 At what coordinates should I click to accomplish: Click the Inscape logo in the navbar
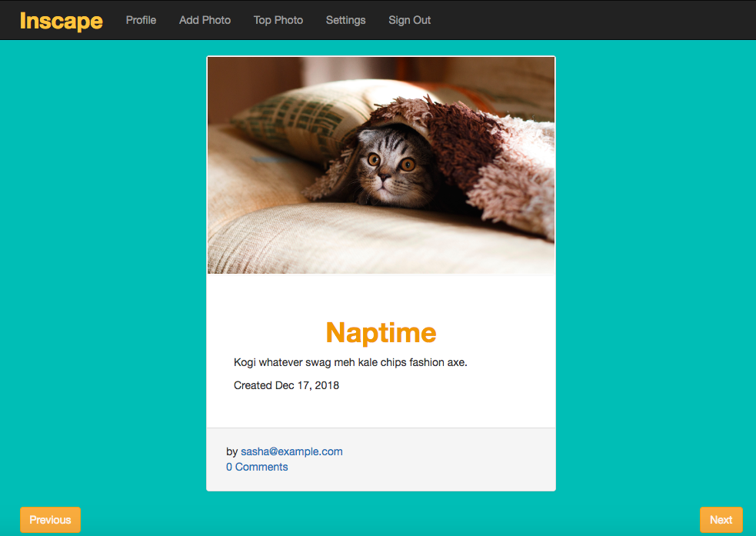(x=62, y=21)
